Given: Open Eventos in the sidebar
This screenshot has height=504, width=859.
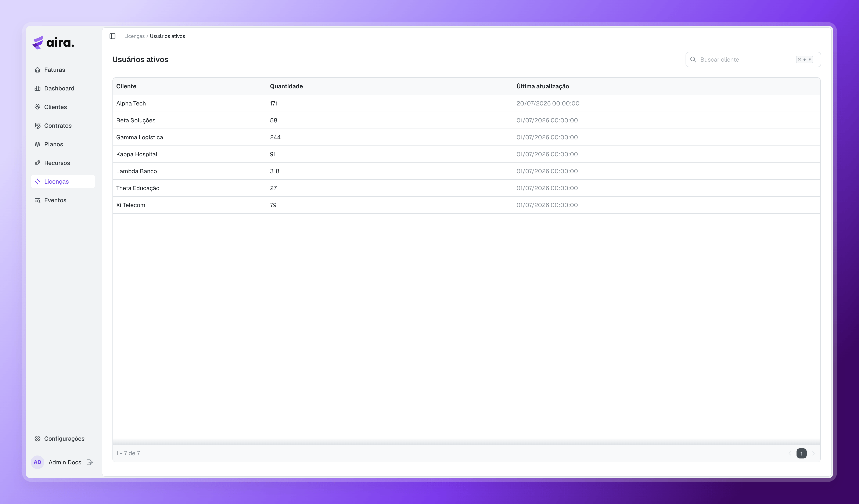Looking at the screenshot, I should click(63, 200).
